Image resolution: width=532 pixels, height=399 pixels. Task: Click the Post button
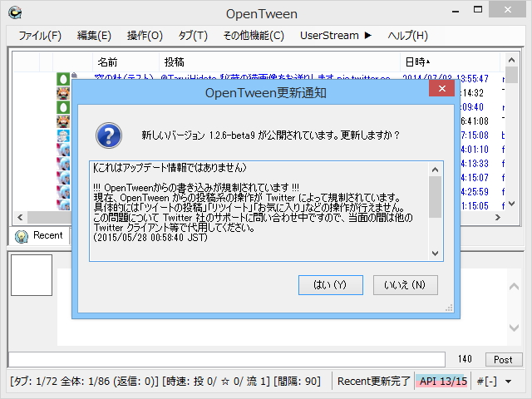(503, 359)
